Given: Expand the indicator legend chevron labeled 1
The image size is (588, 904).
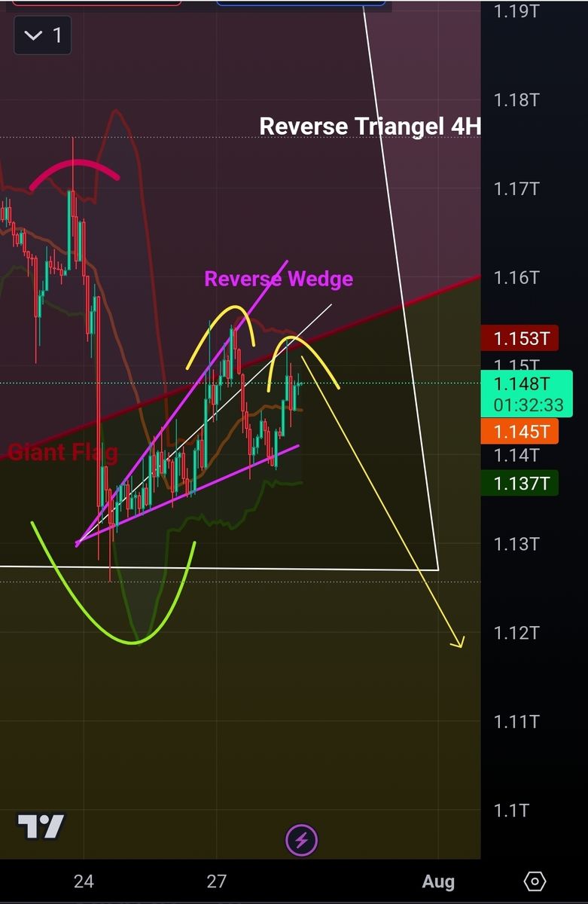Looking at the screenshot, I should (43, 35).
